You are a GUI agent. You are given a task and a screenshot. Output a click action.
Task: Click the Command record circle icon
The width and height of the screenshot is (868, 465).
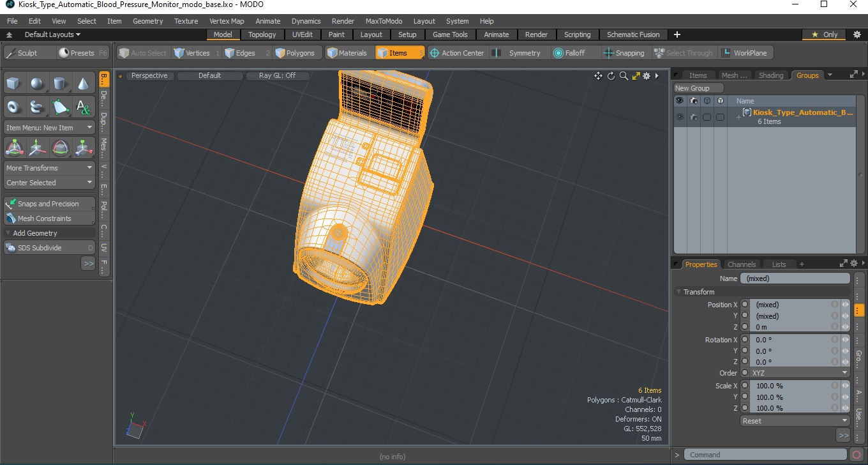coord(857,455)
